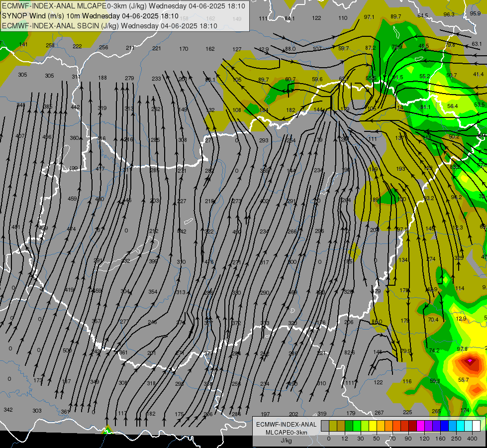The width and height of the screenshot is (487, 448).
Task: Pick the cyan legend swatch
Action: tap(460, 426)
